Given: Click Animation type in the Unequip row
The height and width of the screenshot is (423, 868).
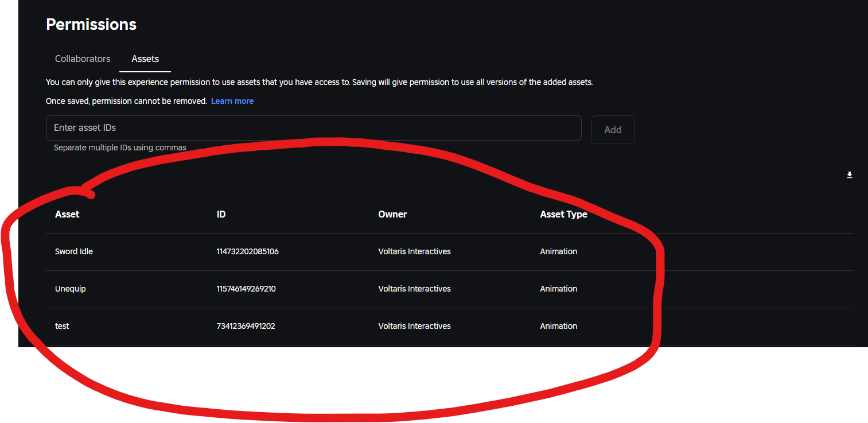Looking at the screenshot, I should pos(558,289).
